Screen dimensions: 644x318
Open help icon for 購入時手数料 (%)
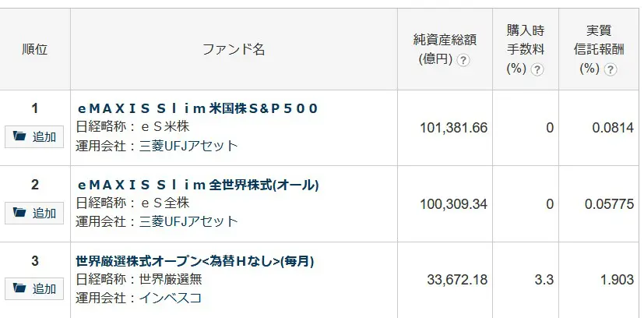[537, 69]
